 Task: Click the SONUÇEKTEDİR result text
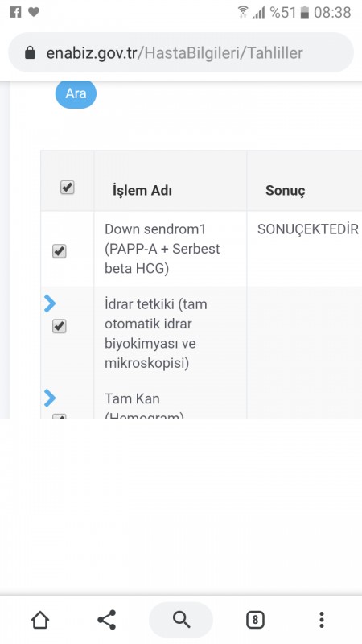pos(308,229)
